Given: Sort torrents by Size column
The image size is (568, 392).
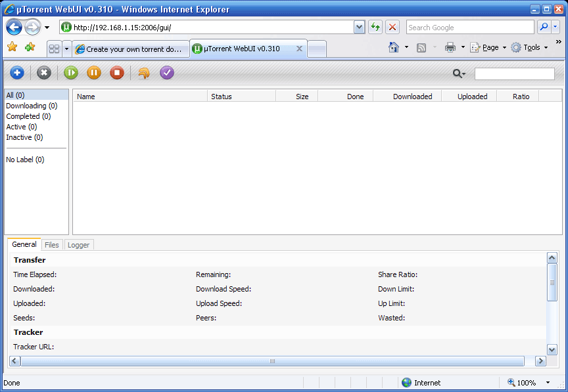Looking at the screenshot, I should (x=297, y=97).
